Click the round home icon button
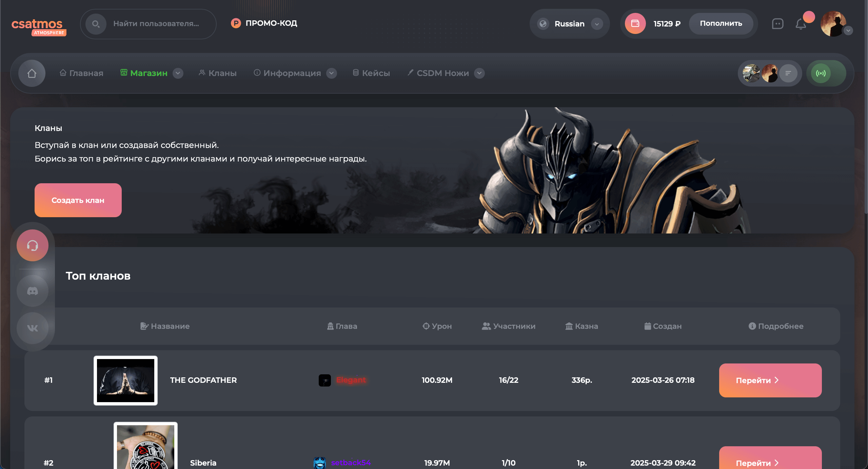Image resolution: width=868 pixels, height=469 pixels. (x=32, y=73)
